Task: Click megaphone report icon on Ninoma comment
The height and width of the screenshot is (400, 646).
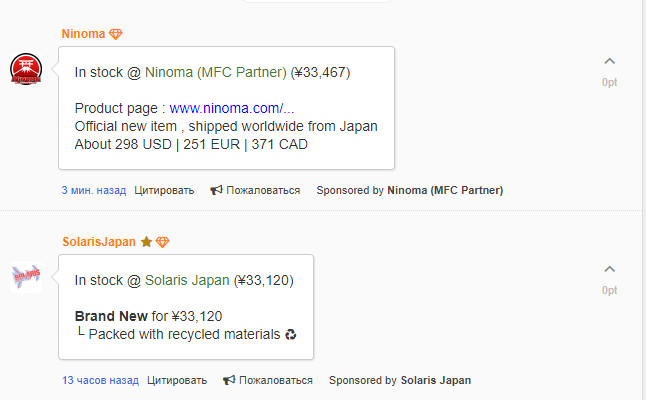Action: (216, 190)
